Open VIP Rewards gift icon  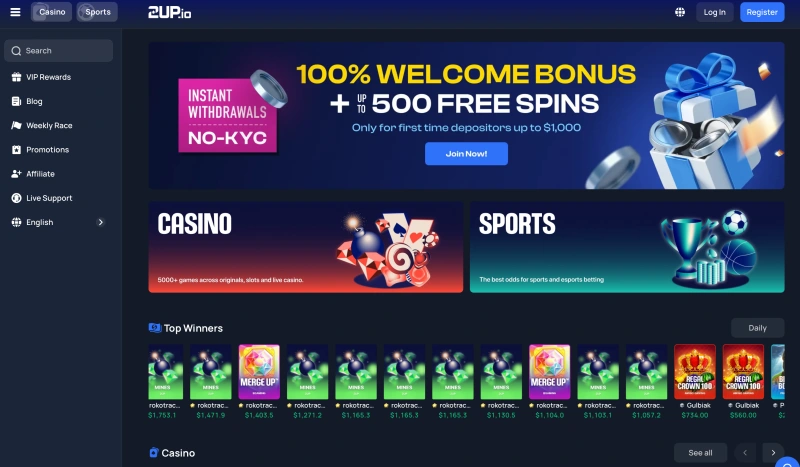click(x=16, y=77)
